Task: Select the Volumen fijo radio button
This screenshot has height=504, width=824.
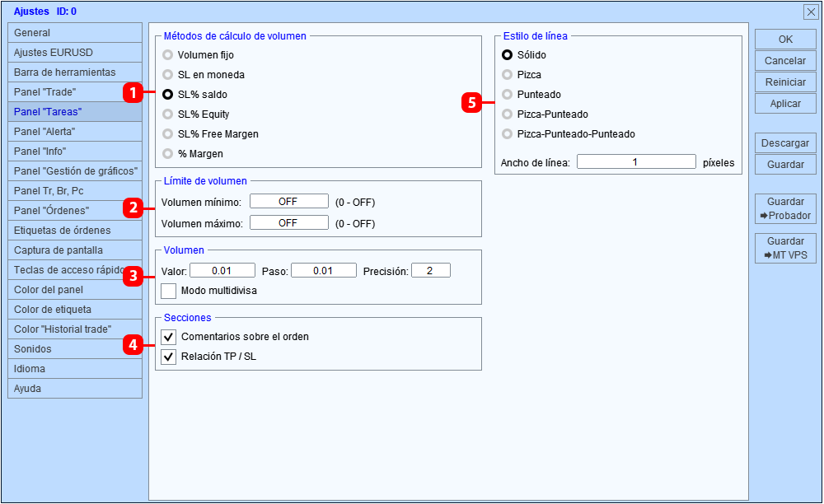Action: click(167, 55)
